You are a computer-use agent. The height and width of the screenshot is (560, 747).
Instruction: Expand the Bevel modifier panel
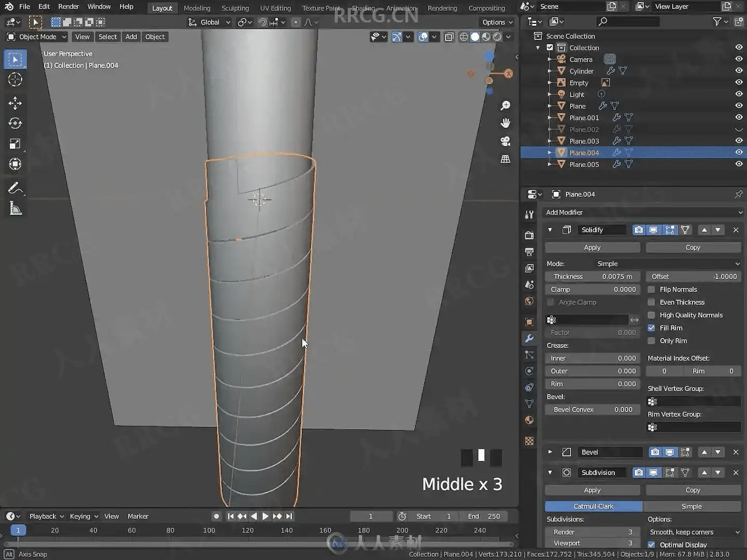click(x=550, y=452)
